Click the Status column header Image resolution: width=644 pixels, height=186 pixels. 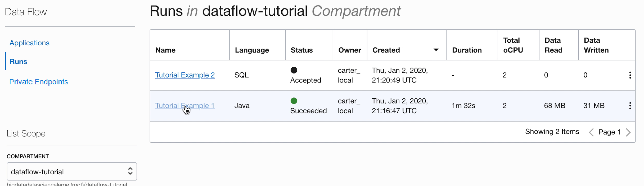coord(301,50)
